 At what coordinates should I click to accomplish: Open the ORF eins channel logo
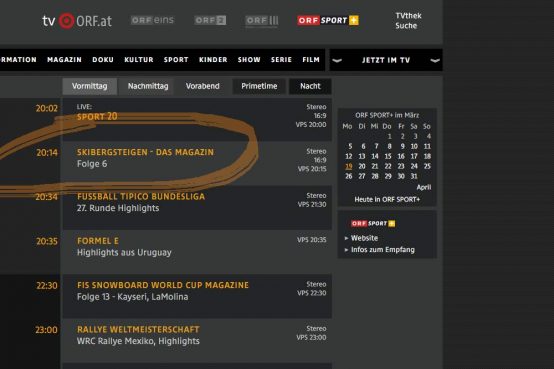point(152,20)
